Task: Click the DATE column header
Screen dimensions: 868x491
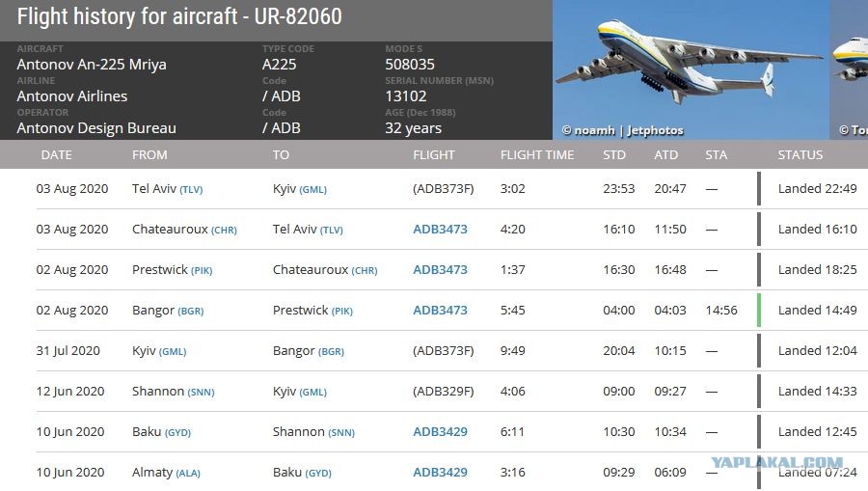Action: pos(57,155)
